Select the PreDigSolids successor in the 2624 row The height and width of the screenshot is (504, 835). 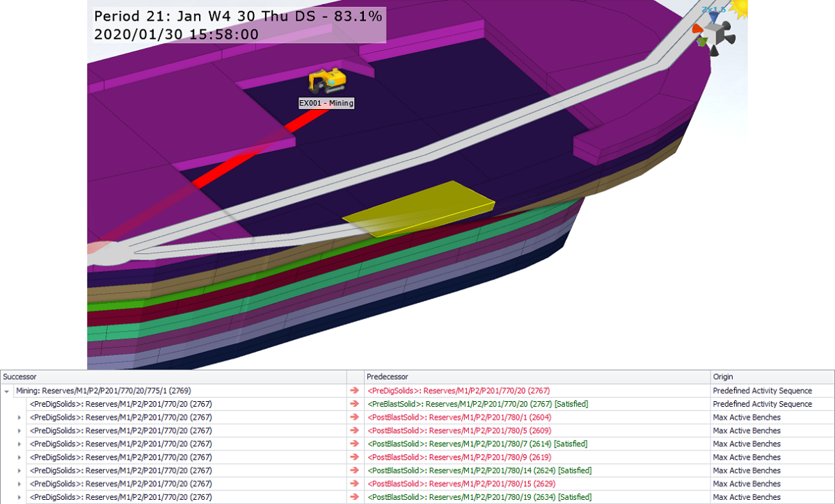(120, 471)
